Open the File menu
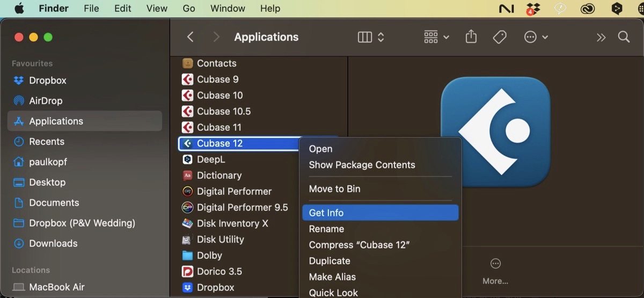The width and height of the screenshot is (644, 298). (x=91, y=9)
